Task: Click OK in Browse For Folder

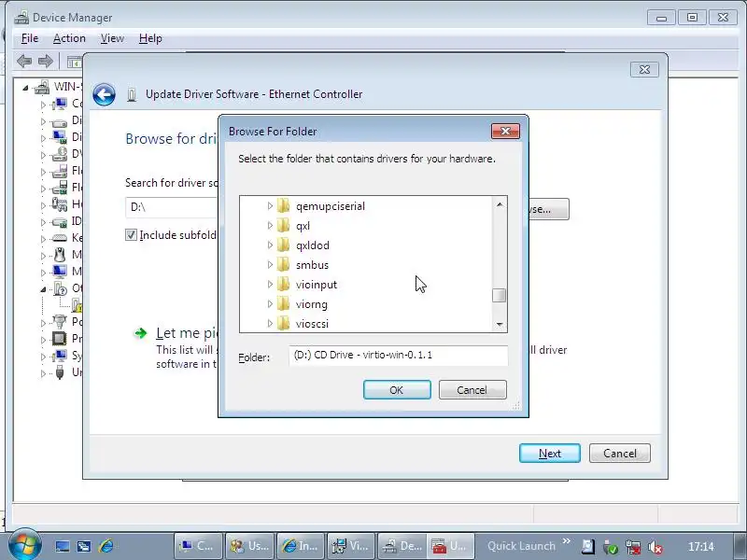Action: point(397,390)
